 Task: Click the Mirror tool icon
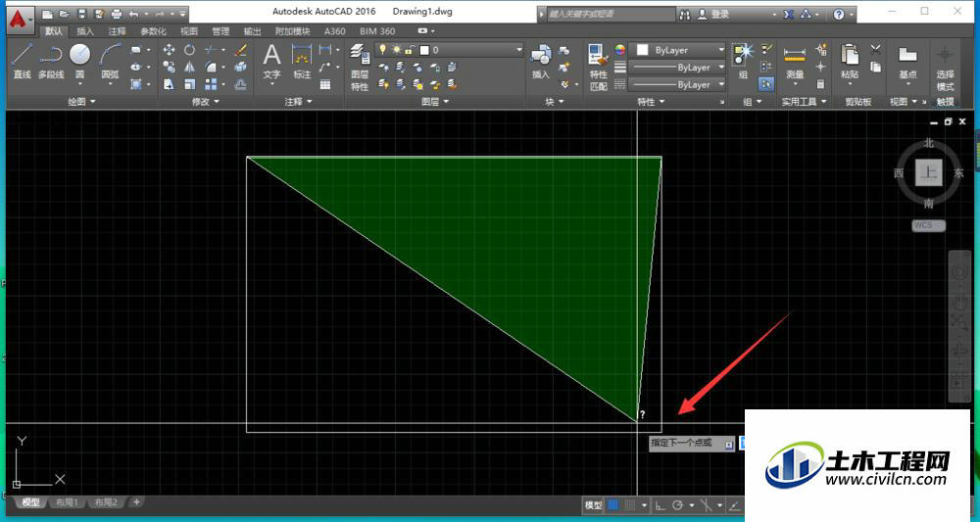189,67
